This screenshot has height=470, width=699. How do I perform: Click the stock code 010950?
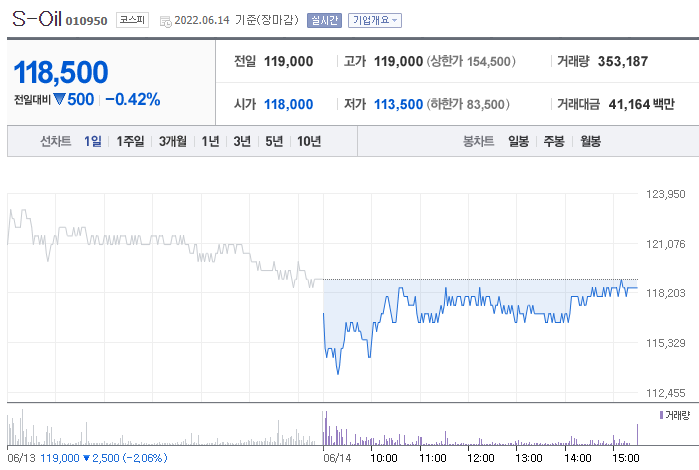(x=86, y=21)
